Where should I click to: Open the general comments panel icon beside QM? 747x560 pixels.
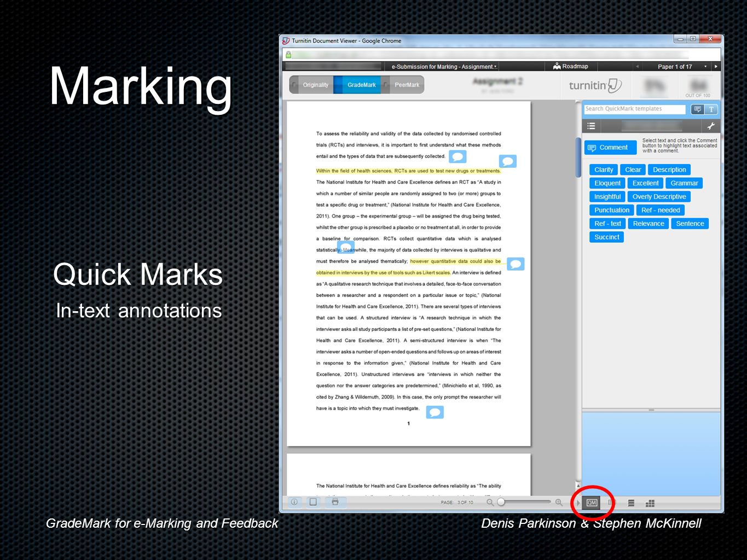click(x=612, y=503)
